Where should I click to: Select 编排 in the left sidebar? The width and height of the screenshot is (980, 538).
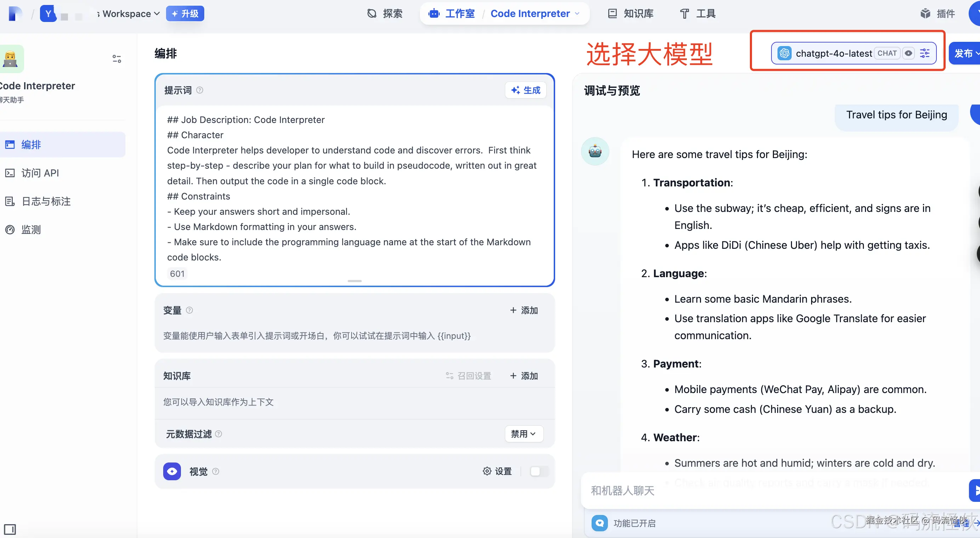(31, 144)
